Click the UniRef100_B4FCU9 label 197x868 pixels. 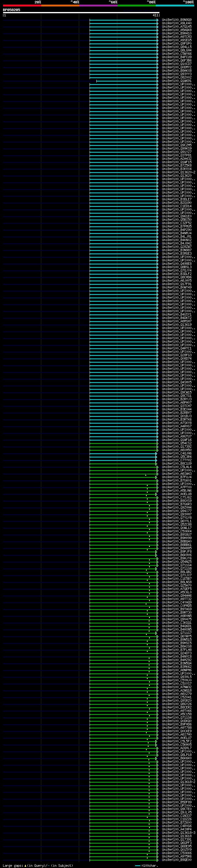pyautogui.click(x=177, y=57)
